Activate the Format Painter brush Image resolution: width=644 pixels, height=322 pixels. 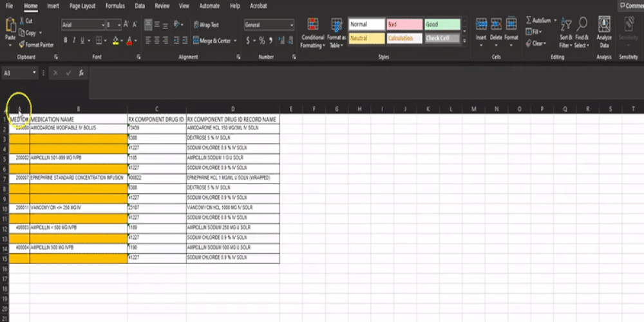(x=22, y=44)
